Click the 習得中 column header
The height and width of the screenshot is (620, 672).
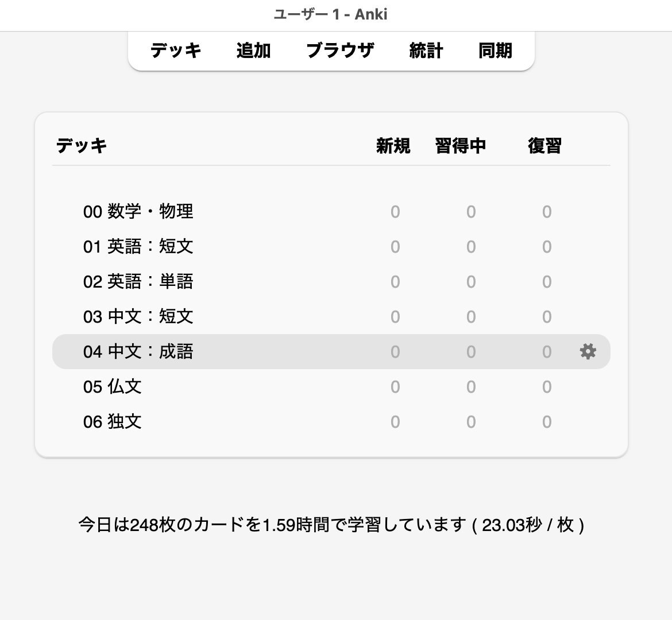coord(461,146)
